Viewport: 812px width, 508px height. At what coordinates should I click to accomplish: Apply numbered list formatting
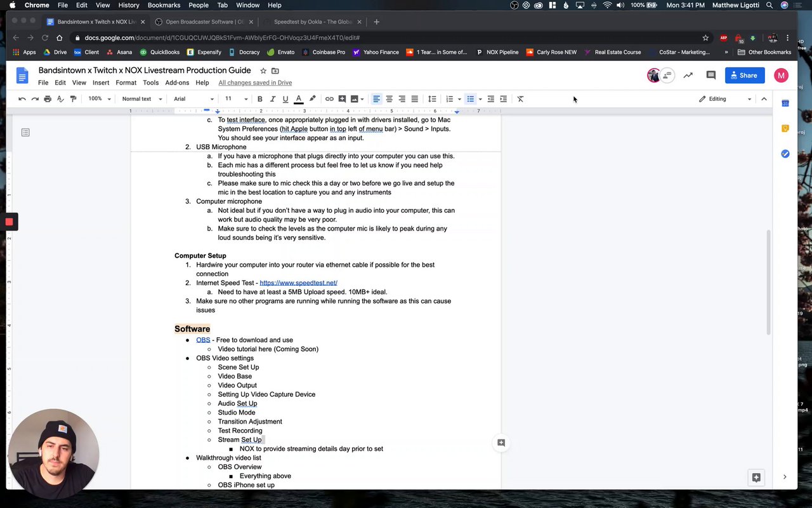pos(449,99)
